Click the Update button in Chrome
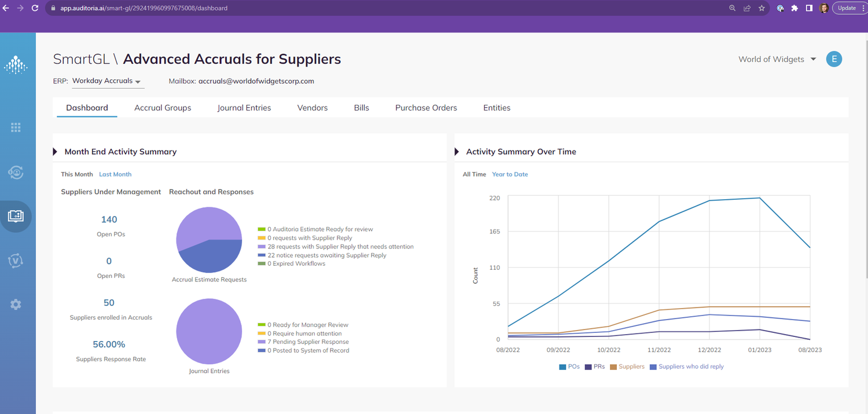Viewport: 868px width, 414px height. click(847, 8)
